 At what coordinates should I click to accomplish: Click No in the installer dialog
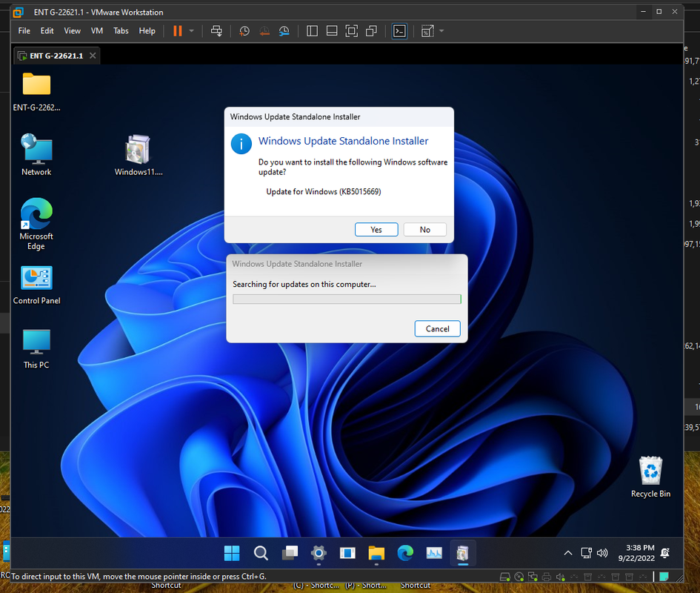(425, 230)
